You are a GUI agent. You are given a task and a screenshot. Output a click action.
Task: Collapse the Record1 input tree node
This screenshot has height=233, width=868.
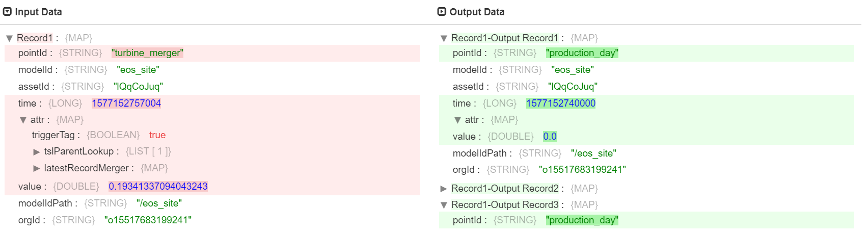tap(9, 38)
